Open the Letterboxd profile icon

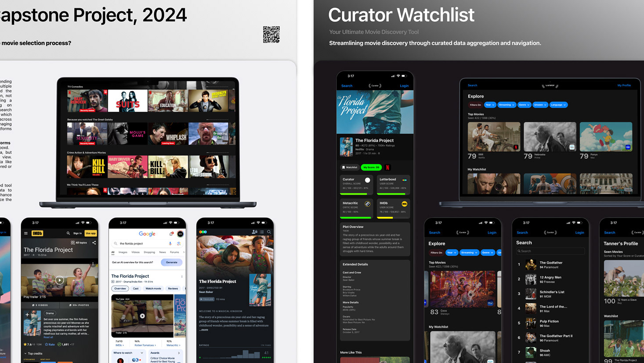254,232
